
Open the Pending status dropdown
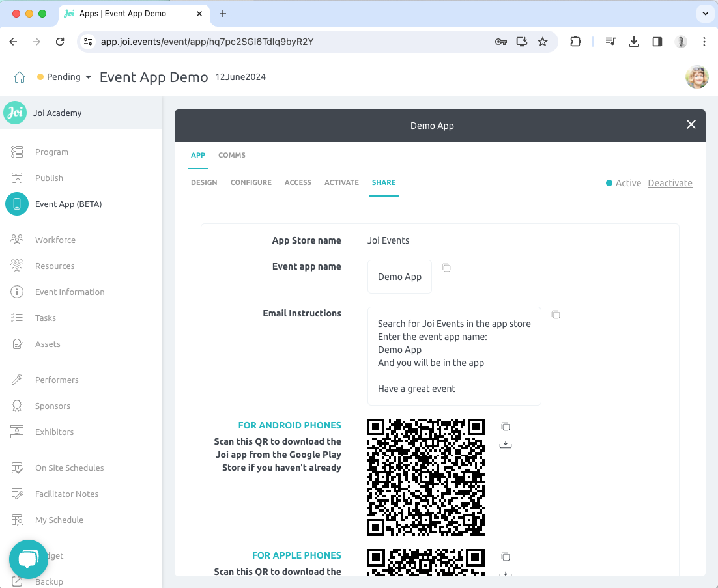click(x=65, y=77)
